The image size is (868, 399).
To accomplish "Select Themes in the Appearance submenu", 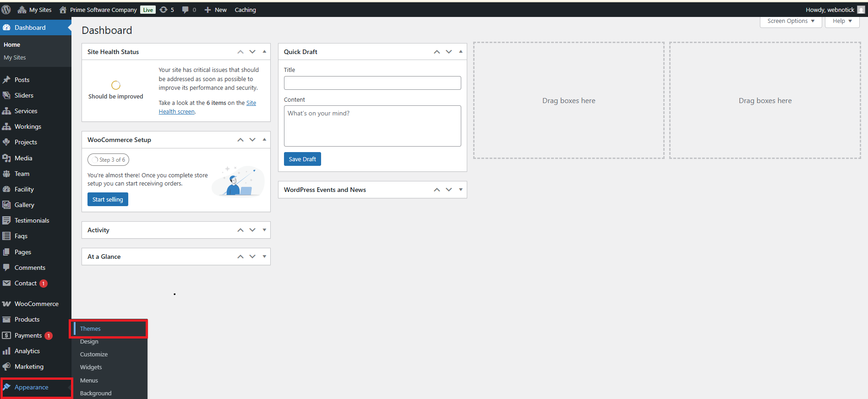I will 90,328.
